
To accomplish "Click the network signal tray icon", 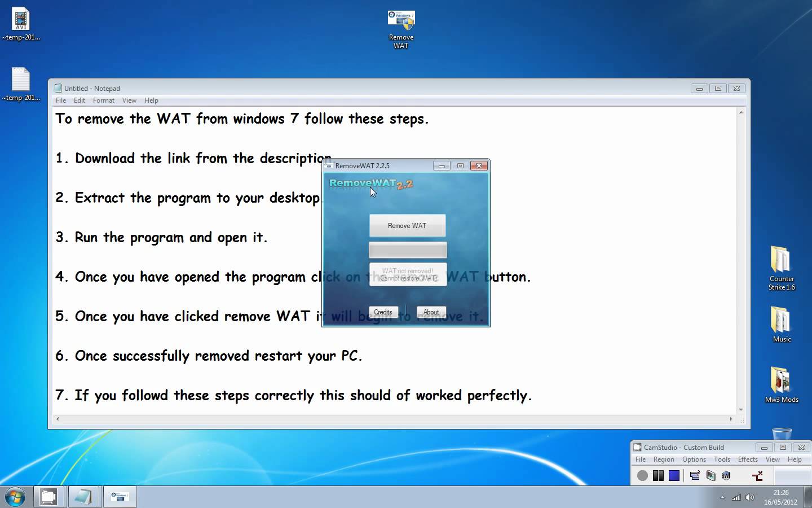I will point(736,497).
